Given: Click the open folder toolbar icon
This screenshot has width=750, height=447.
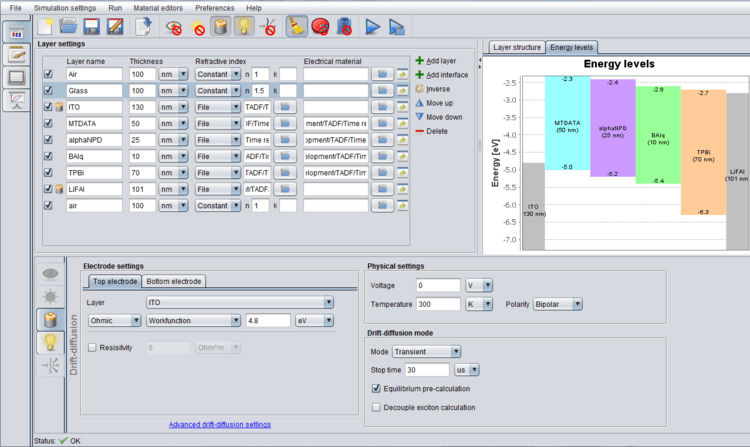Looking at the screenshot, I should 70,27.
